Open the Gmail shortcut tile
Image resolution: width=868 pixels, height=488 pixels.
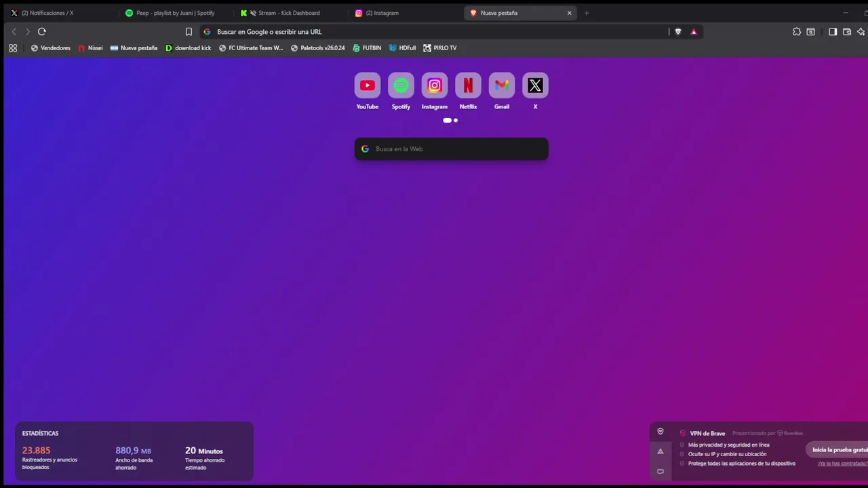(502, 85)
